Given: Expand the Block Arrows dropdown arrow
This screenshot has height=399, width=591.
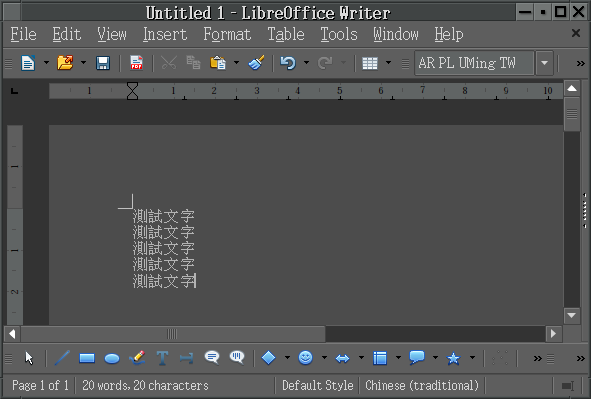Looking at the screenshot, I should (x=361, y=358).
